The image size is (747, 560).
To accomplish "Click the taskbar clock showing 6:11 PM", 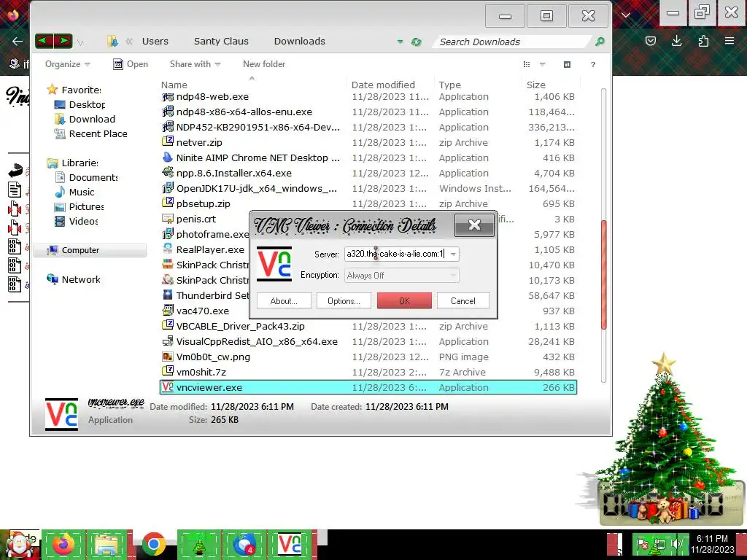I will (x=712, y=544).
